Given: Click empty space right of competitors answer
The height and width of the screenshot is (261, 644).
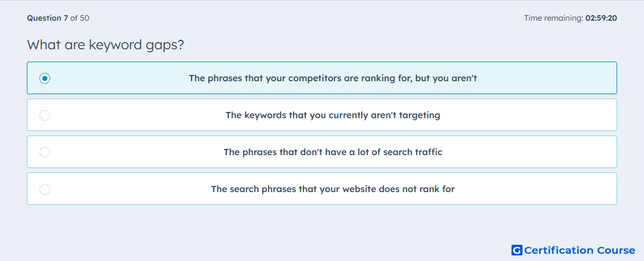Looking at the screenshot, I should tap(546, 78).
